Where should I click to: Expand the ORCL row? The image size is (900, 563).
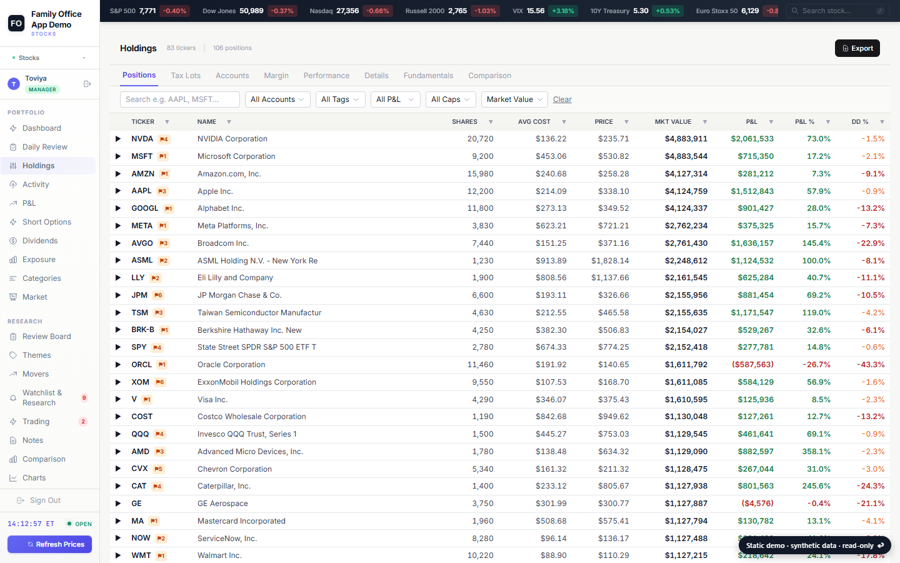click(x=118, y=364)
